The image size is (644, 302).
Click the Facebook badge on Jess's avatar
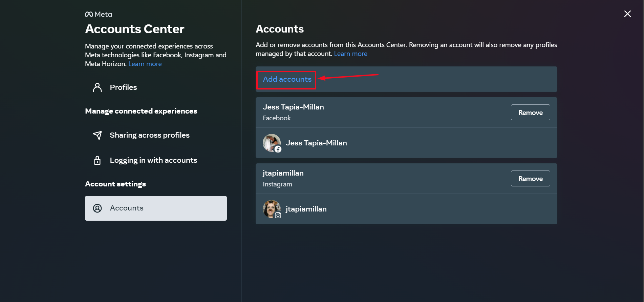[278, 149]
